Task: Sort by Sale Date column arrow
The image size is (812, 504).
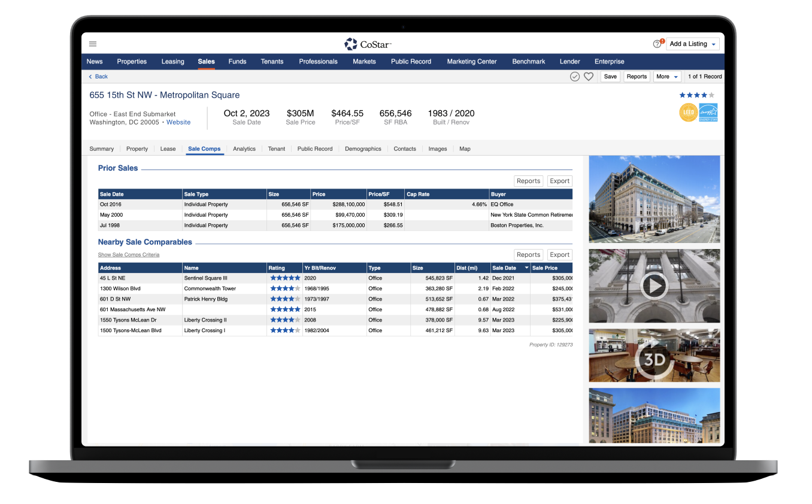Action: 526,268
